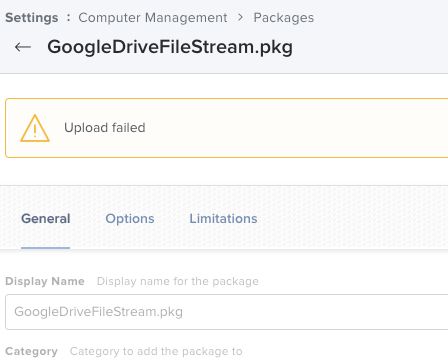
Task: Switch to the Options tab
Action: coord(130,219)
